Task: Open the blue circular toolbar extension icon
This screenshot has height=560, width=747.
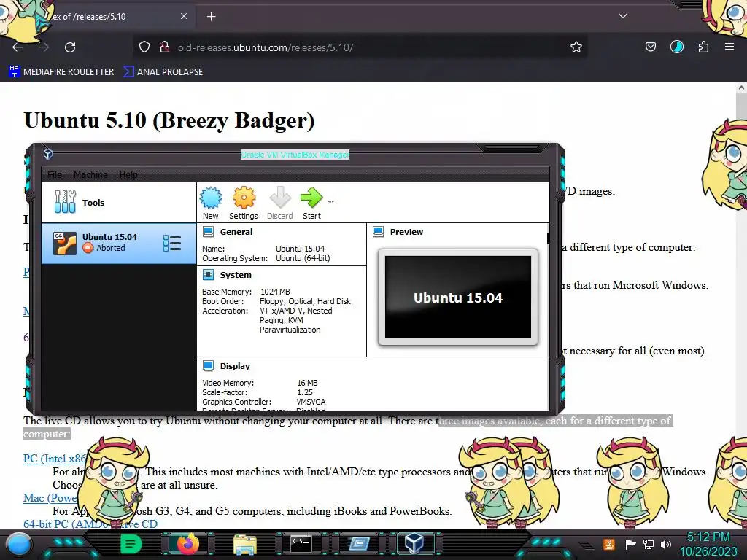Action: (x=676, y=47)
